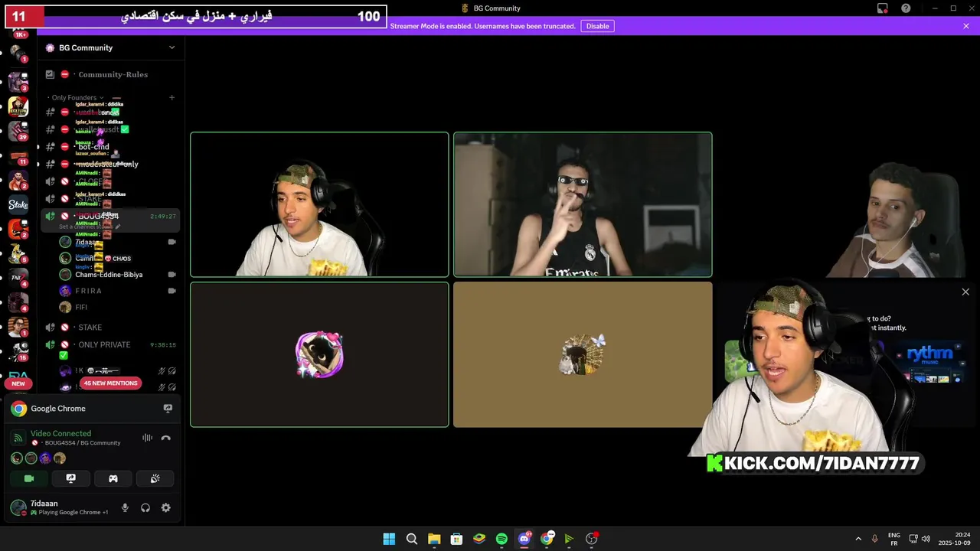Open the Stake server icon
The width and height of the screenshot is (980, 551).
pos(18,204)
